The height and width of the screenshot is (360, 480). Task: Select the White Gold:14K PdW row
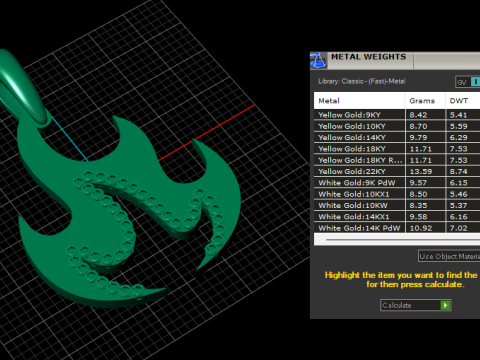tap(397, 228)
